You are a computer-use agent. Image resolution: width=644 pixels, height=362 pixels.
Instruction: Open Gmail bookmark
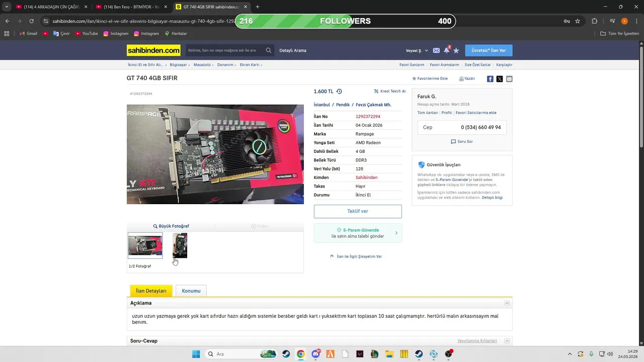pos(28,34)
